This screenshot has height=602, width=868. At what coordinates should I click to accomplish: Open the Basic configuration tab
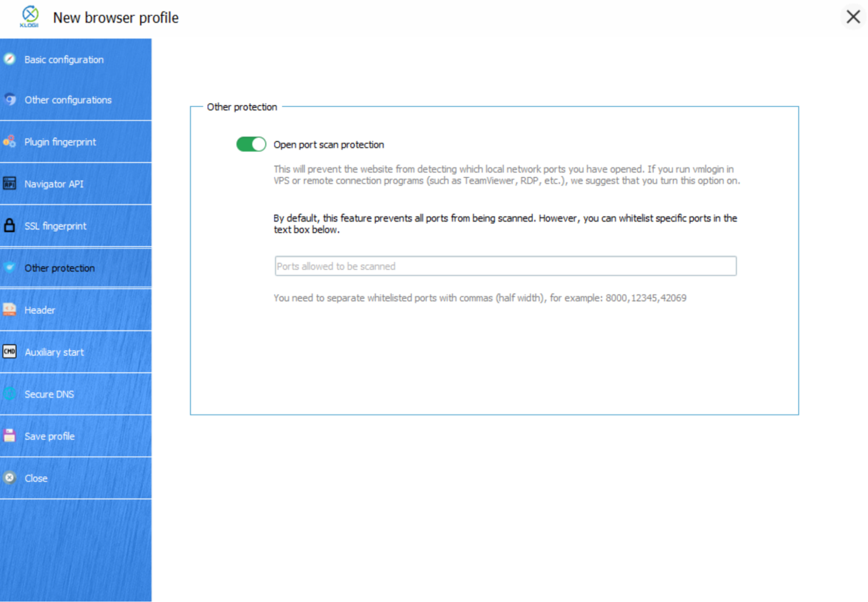coord(76,59)
